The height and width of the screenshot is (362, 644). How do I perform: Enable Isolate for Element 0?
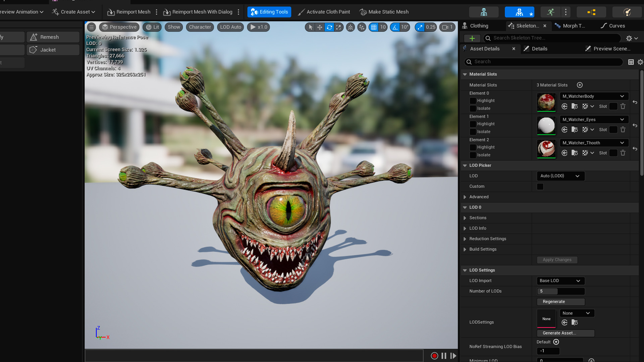(473, 109)
